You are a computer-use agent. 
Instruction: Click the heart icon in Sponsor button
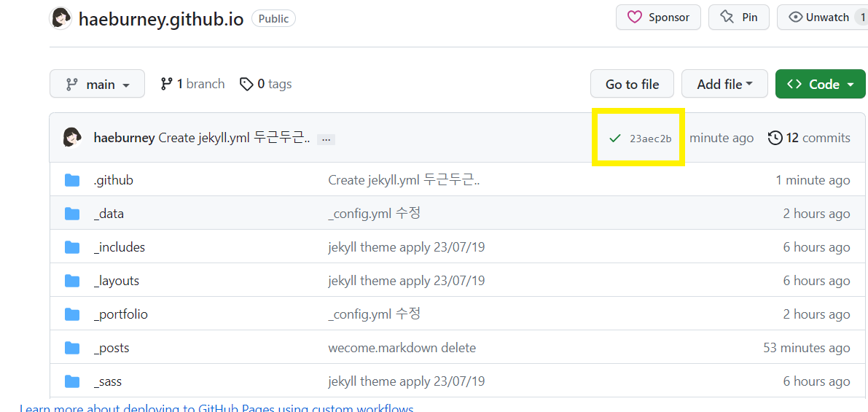tap(634, 18)
